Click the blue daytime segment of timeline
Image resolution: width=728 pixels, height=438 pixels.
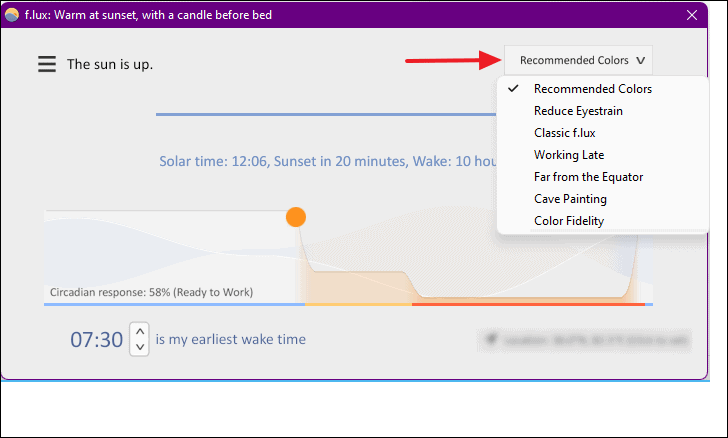(175, 304)
